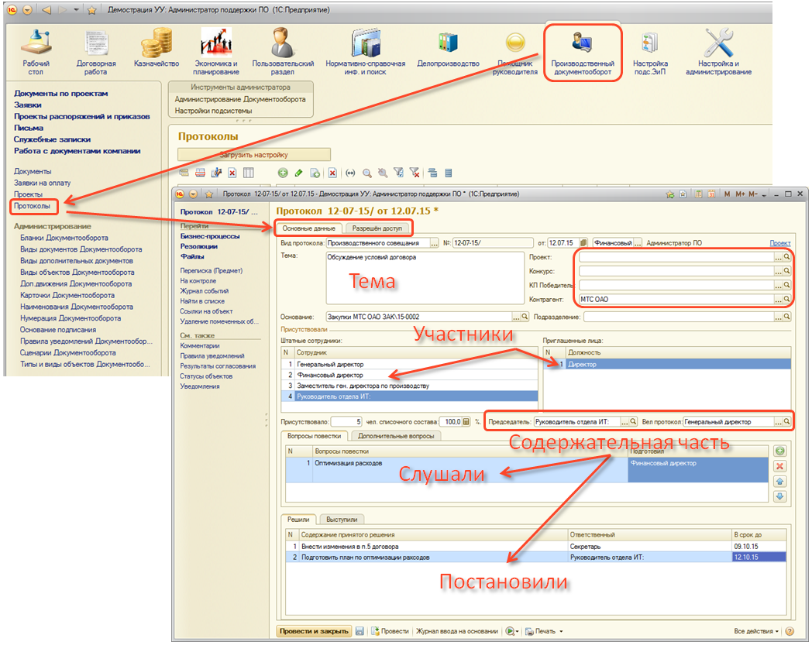Viewport: 812px width, 645px height.
Task: Select the Выступили tab
Action: [x=342, y=520]
